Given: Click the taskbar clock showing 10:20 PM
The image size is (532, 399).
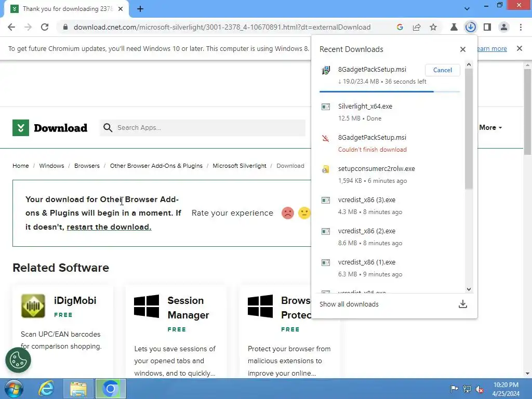Looking at the screenshot, I should click(x=506, y=389).
